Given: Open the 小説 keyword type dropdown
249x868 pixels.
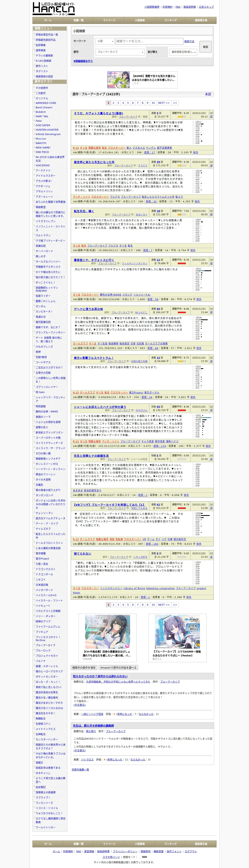Looking at the screenshot, I should [x=105, y=41].
